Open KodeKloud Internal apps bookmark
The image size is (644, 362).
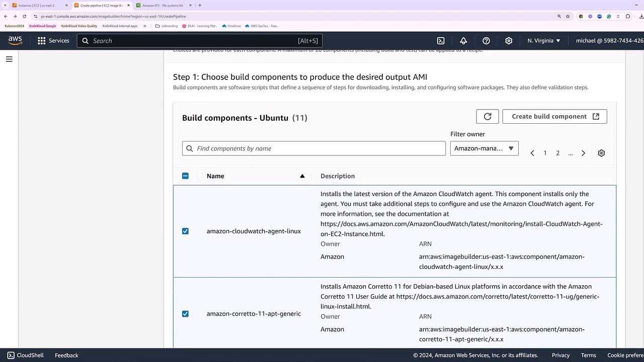tap(120, 26)
